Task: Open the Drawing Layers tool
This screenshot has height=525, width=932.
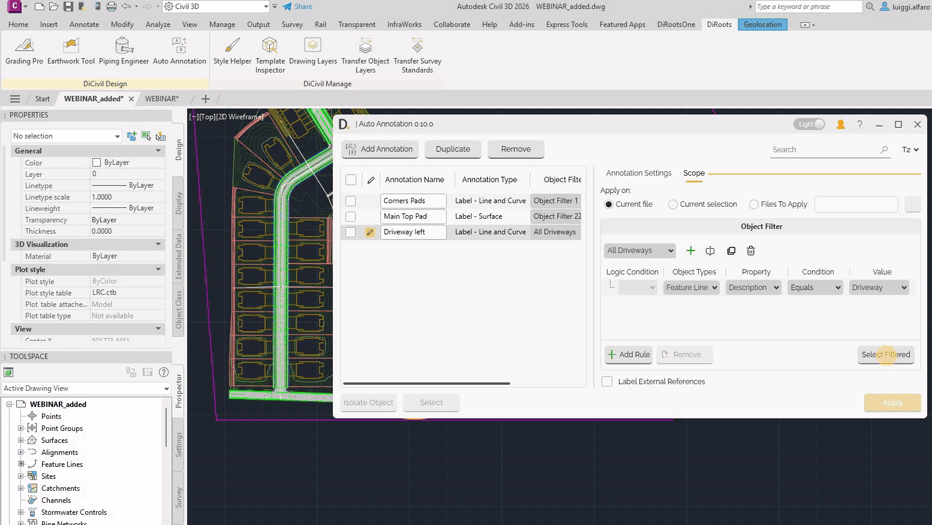Action: [x=313, y=51]
